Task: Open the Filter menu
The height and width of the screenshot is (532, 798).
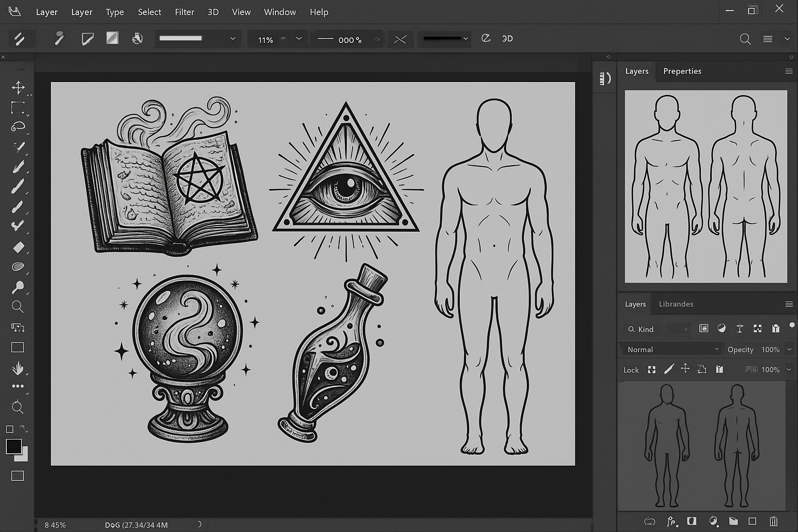Action: (x=184, y=12)
